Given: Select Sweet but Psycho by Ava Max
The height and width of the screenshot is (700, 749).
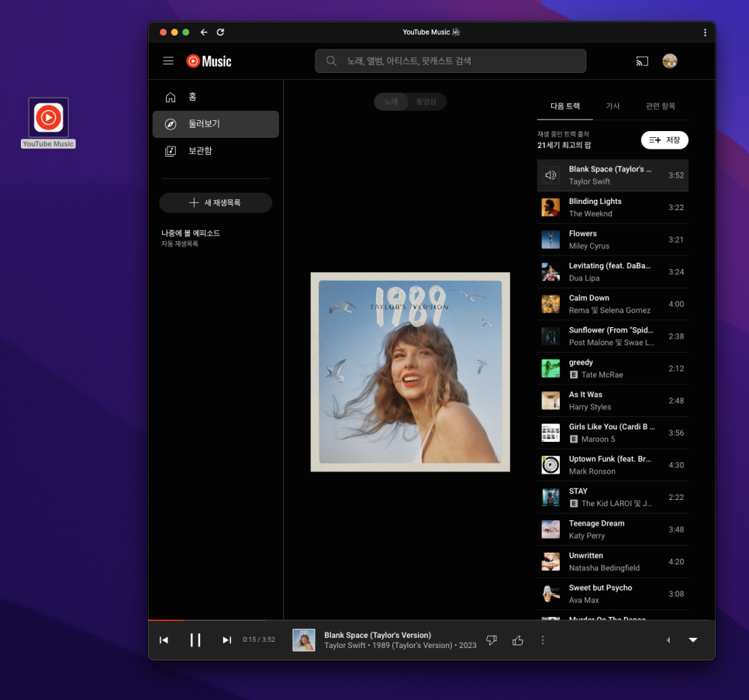Looking at the screenshot, I should click(613, 594).
